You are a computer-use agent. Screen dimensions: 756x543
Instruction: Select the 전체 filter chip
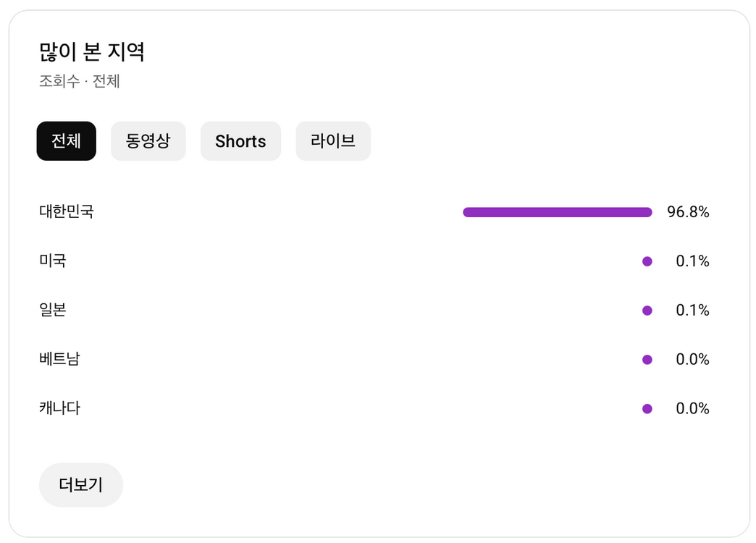click(x=66, y=141)
